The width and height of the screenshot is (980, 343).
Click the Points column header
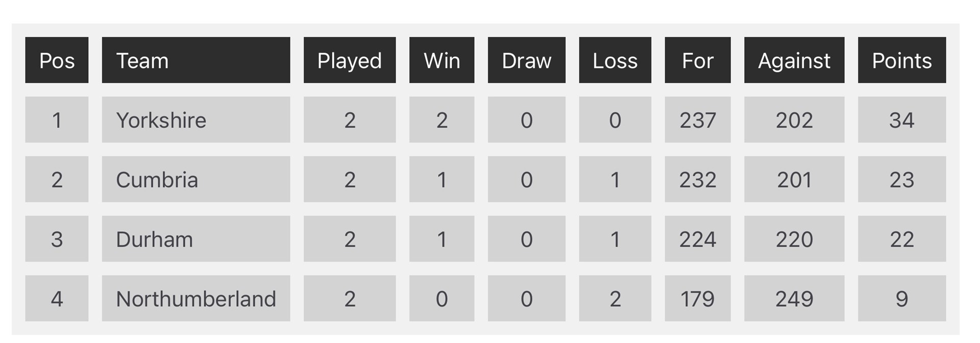(x=902, y=60)
